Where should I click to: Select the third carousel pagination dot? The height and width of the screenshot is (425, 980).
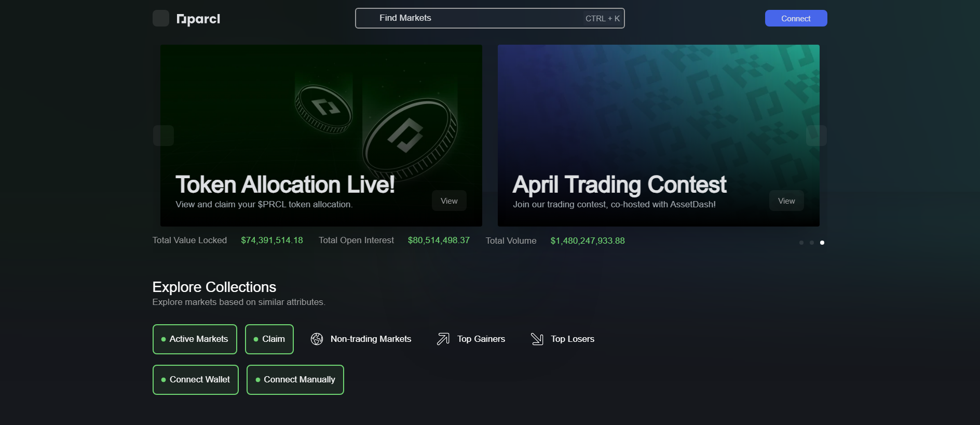822,243
